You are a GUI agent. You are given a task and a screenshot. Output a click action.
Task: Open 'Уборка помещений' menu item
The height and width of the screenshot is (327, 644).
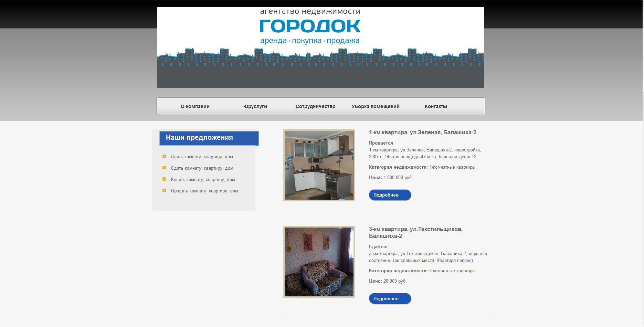[376, 106]
